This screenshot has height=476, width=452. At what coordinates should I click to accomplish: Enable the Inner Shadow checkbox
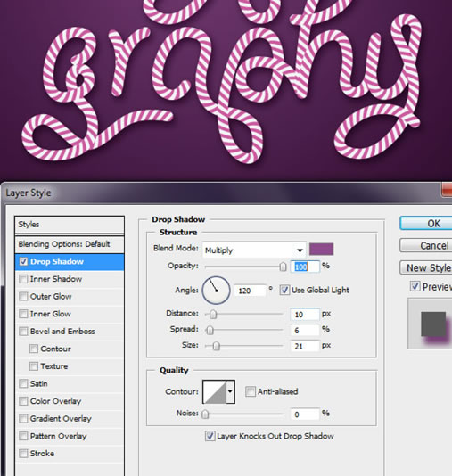click(x=23, y=279)
